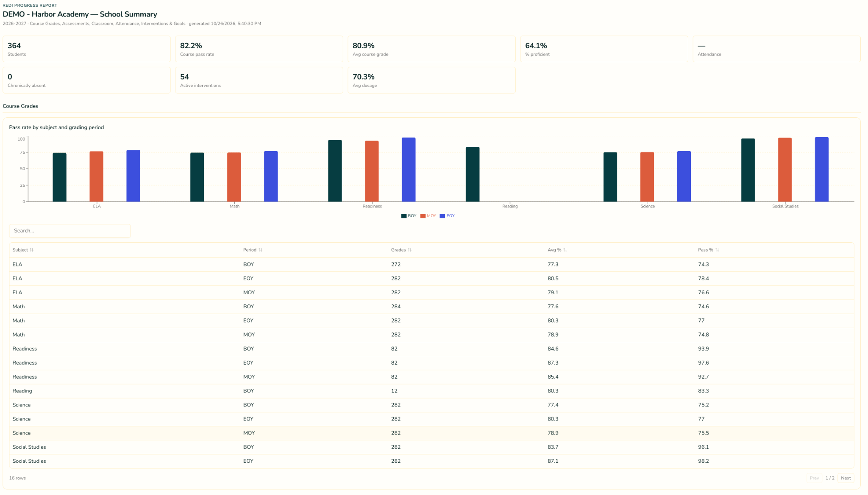The image size is (868, 495).
Task: Select the ELA BOY bar in chart
Action: tap(59, 177)
